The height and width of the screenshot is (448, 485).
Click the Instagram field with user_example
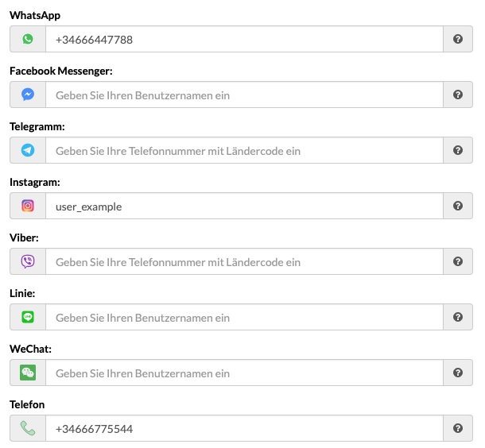click(x=244, y=206)
